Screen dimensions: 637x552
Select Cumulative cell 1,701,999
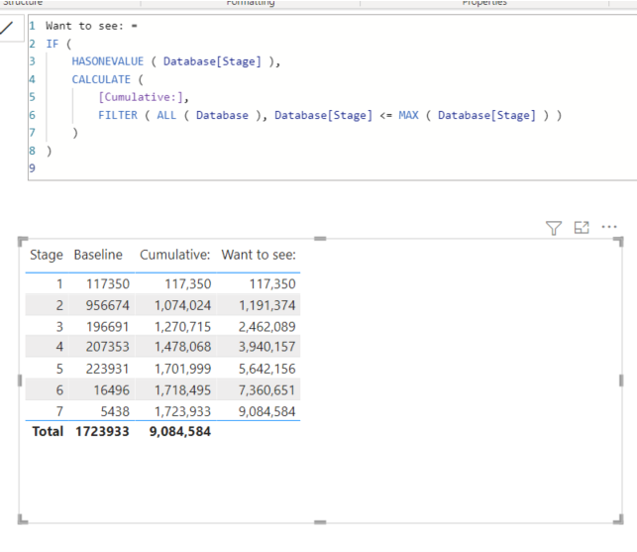point(183,369)
